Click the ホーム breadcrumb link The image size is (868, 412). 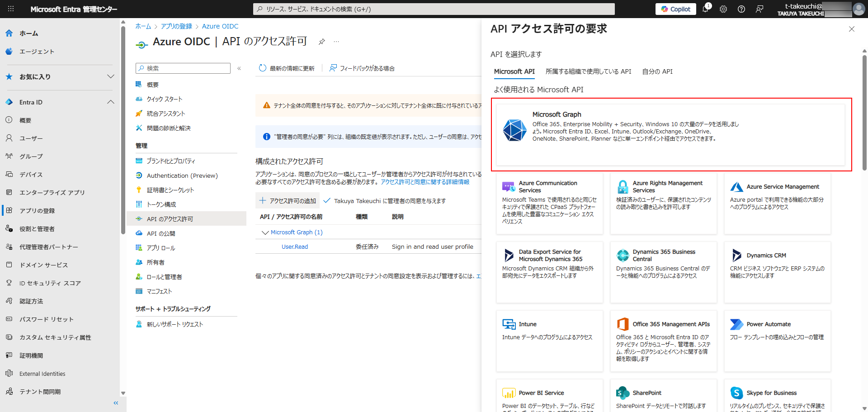point(143,26)
